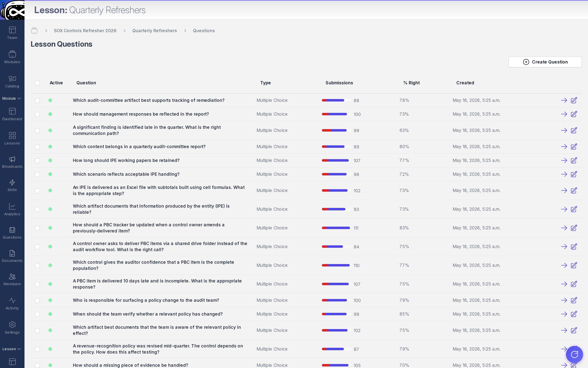Viewport: 588px width, 368px height.
Task: Open Members in the sidebar
Action: (12, 279)
